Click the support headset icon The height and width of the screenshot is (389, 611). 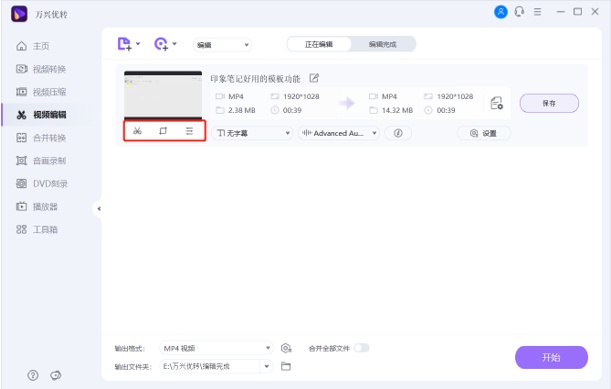coord(519,12)
